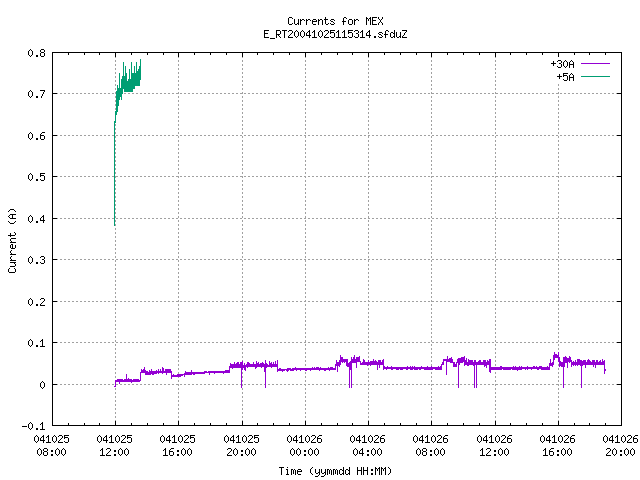Click x-axis label 041026 16:00
This screenshot has width=640, height=480.
[557, 445]
